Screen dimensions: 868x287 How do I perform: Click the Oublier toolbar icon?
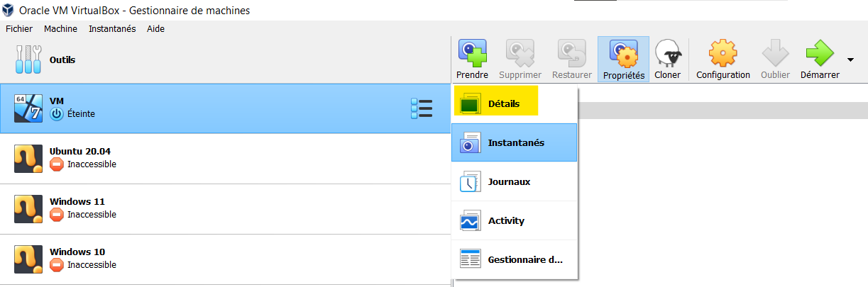774,55
